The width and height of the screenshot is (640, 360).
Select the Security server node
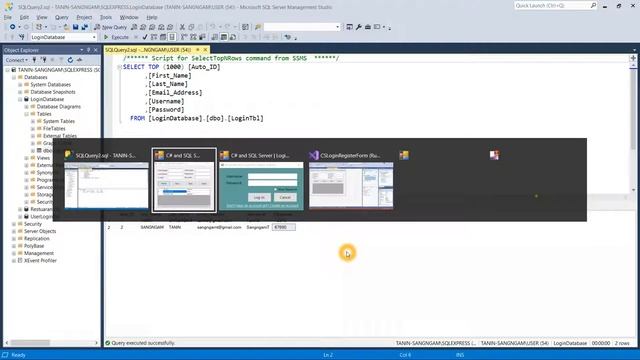33,224
